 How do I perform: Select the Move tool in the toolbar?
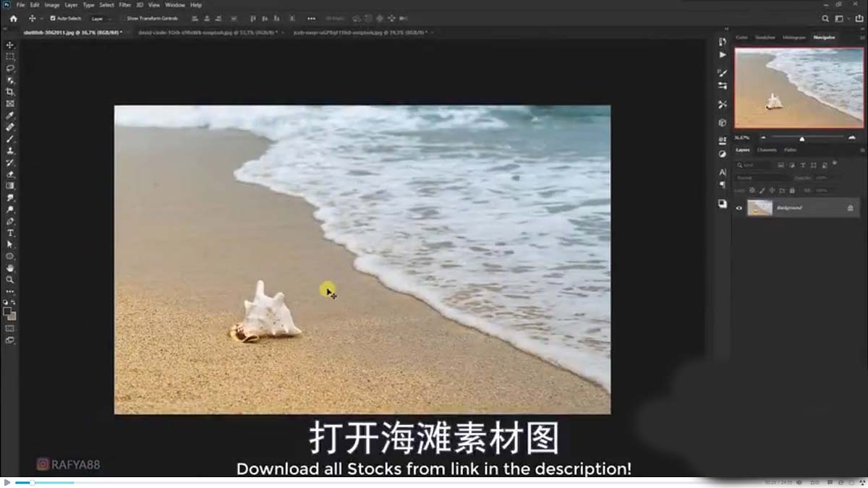[10, 45]
